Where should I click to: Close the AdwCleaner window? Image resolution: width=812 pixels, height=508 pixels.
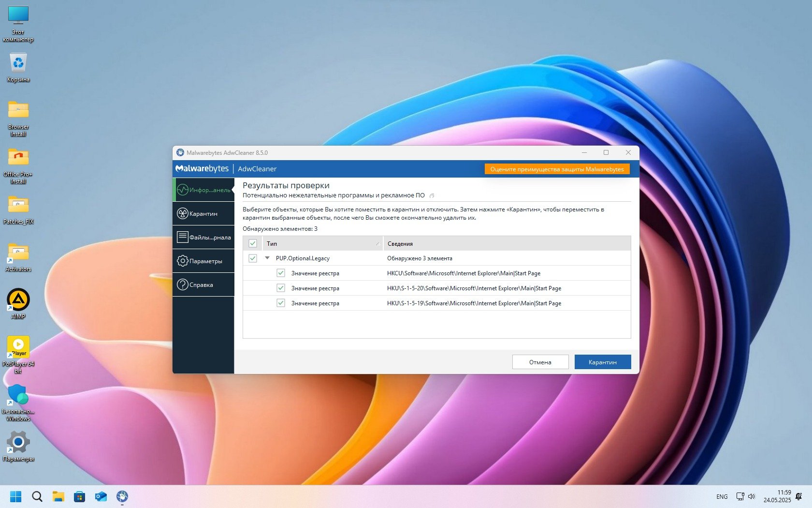click(x=628, y=152)
